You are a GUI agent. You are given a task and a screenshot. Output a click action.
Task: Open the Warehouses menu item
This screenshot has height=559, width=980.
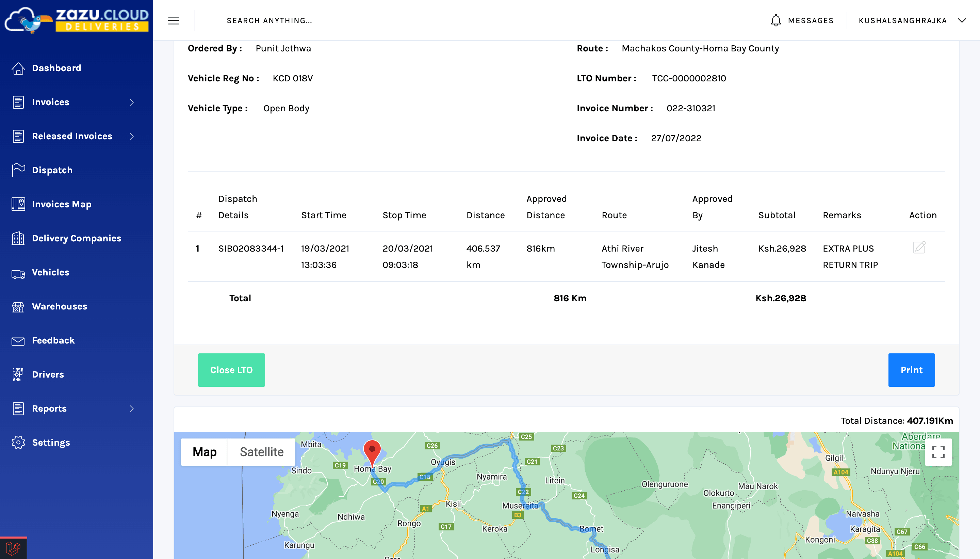tap(60, 306)
